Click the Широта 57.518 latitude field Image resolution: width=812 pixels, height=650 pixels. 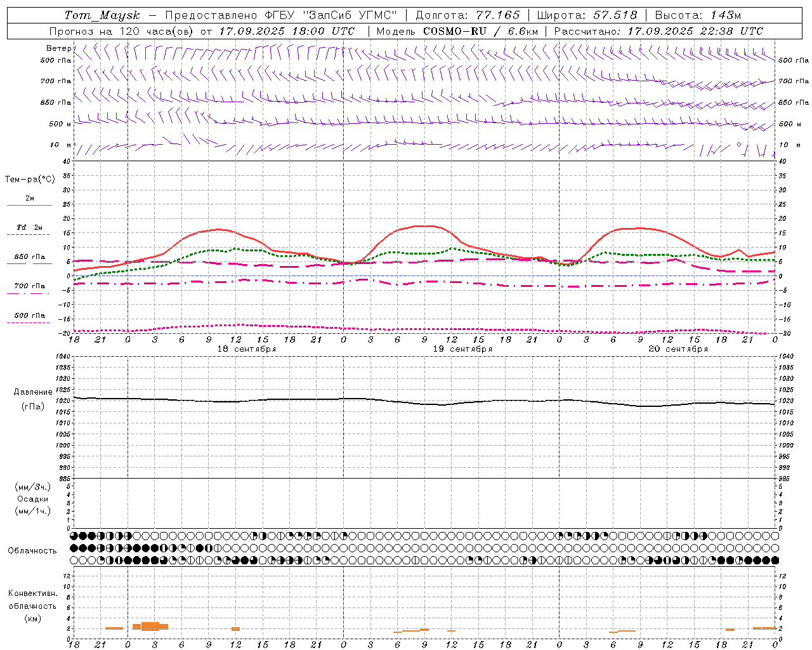click(587, 15)
